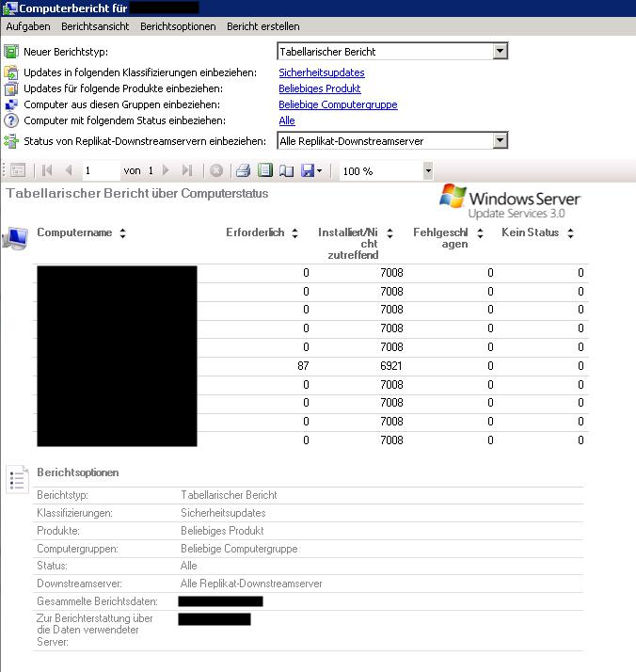This screenshot has height=672, width=636.
Task: Click the icon beside Neuer Berichtstyp
Action: tap(11, 52)
